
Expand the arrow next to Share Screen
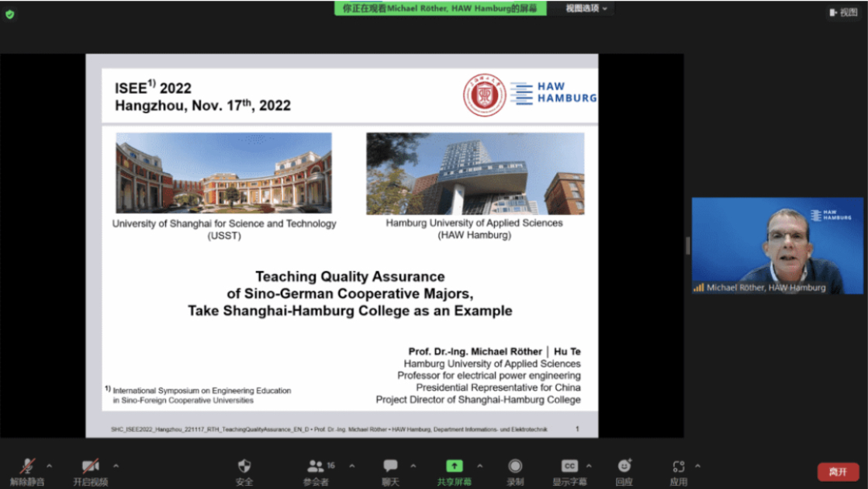(x=479, y=466)
